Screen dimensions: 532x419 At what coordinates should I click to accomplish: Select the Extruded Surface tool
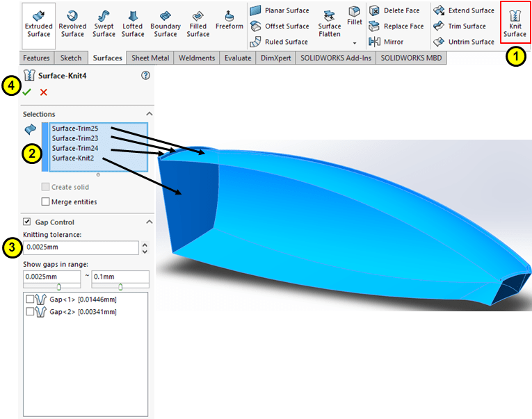38,23
